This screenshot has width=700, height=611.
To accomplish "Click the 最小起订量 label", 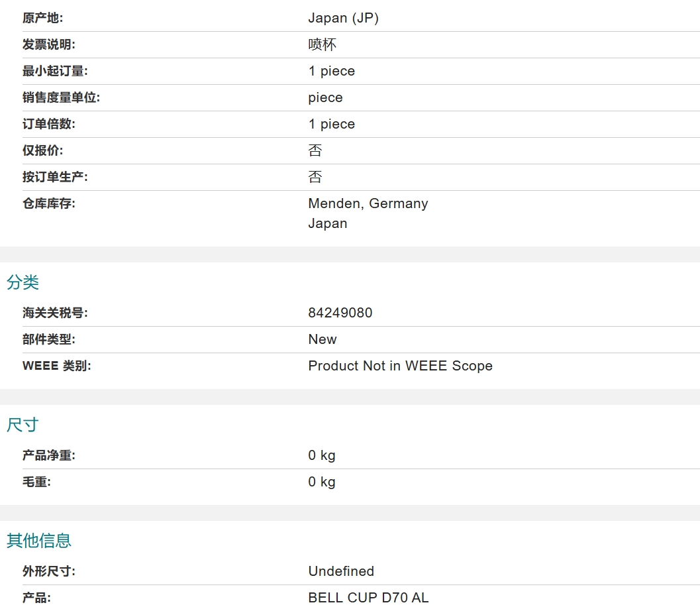I will pyautogui.click(x=55, y=71).
